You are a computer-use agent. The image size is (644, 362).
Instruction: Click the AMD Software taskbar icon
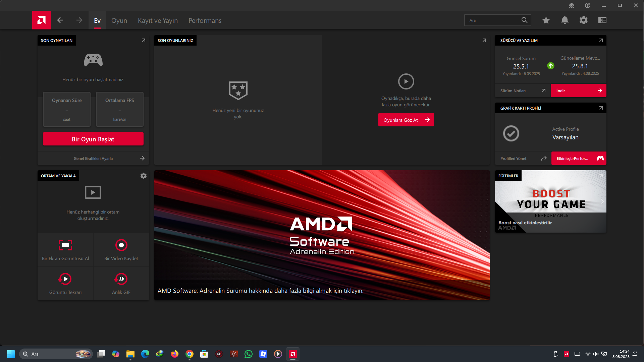[x=293, y=354]
